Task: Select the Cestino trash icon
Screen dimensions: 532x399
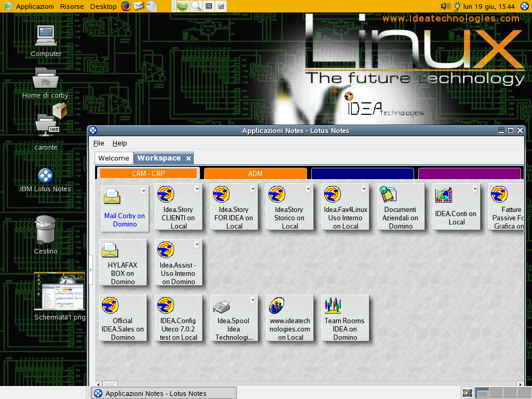Action: click(x=46, y=235)
